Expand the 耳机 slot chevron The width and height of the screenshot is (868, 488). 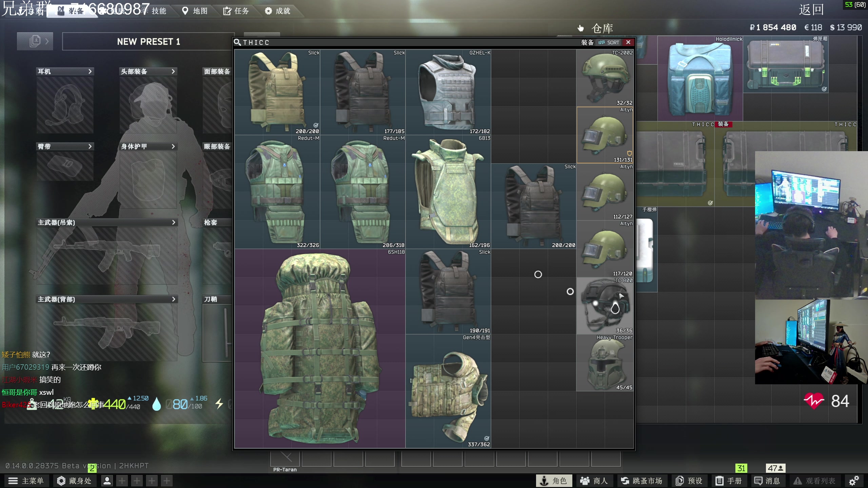pos(90,72)
